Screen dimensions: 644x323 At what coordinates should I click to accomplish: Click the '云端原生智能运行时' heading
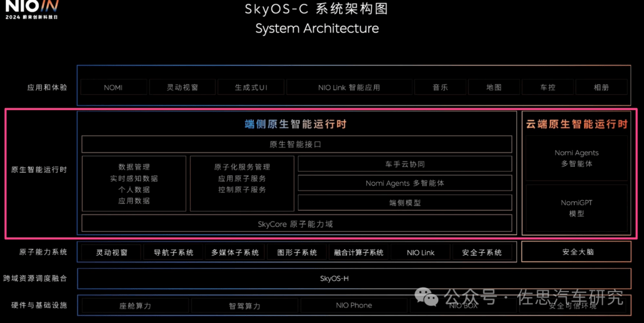577,124
